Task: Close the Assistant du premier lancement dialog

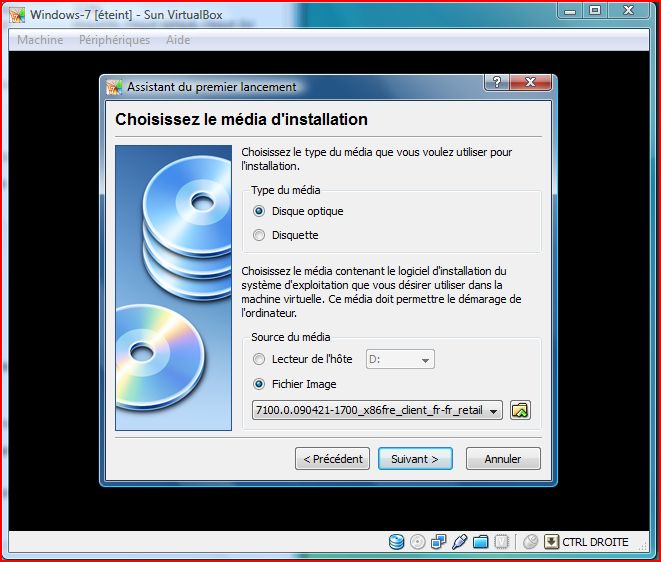Action: pos(530,82)
